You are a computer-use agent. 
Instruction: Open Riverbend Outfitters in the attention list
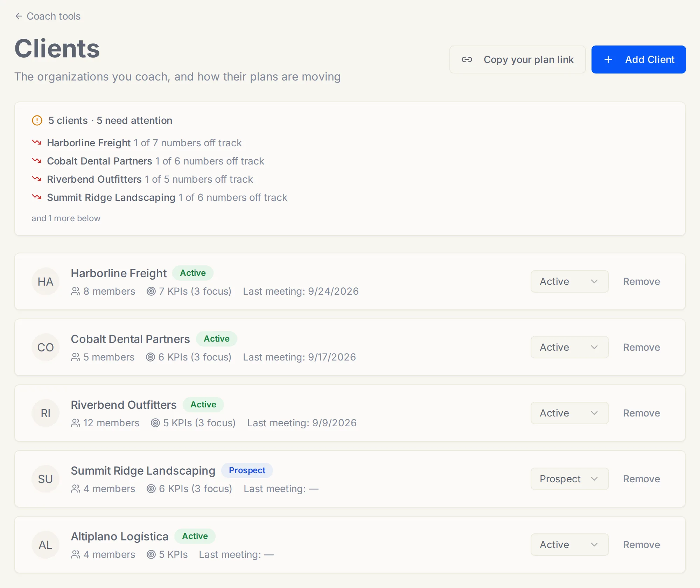click(x=94, y=179)
